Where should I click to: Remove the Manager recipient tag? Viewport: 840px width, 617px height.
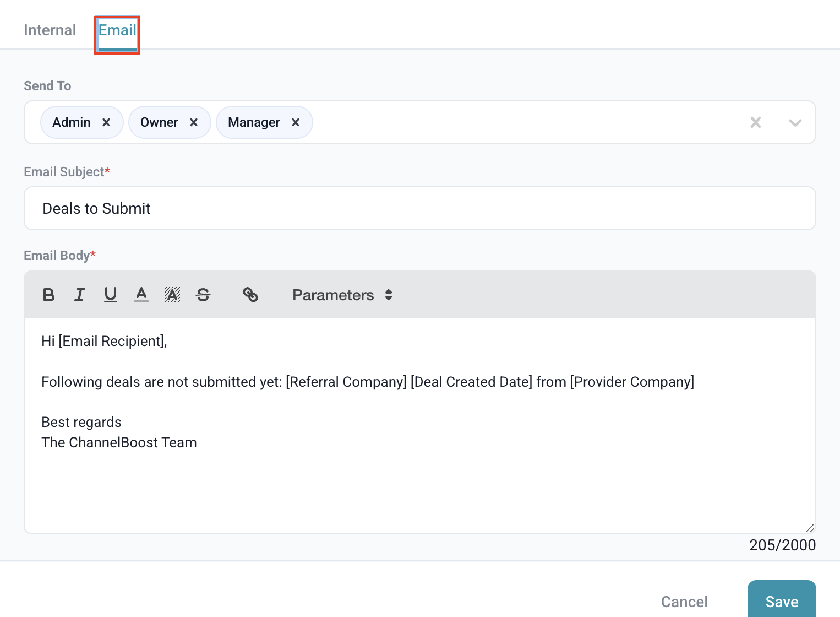coord(296,122)
